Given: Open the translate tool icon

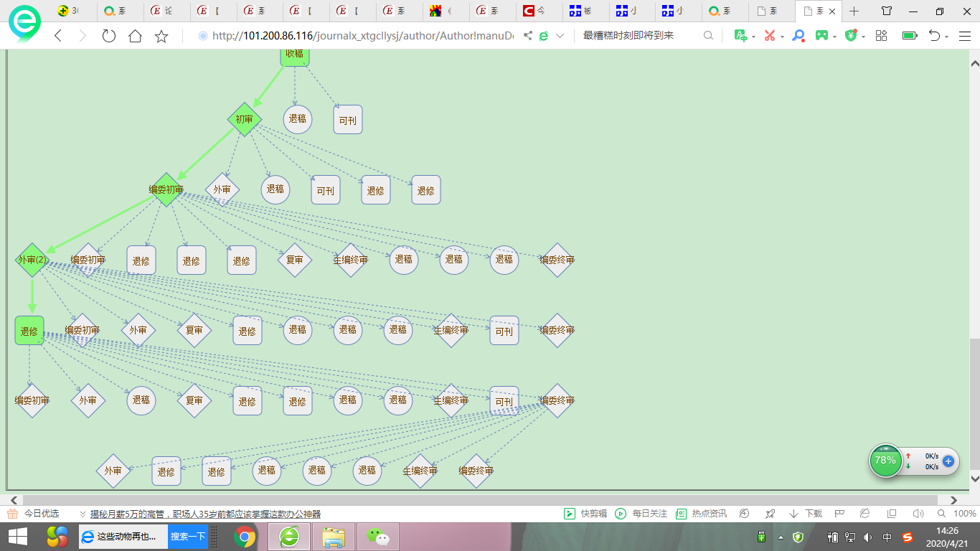Looking at the screenshot, I should 740,36.
